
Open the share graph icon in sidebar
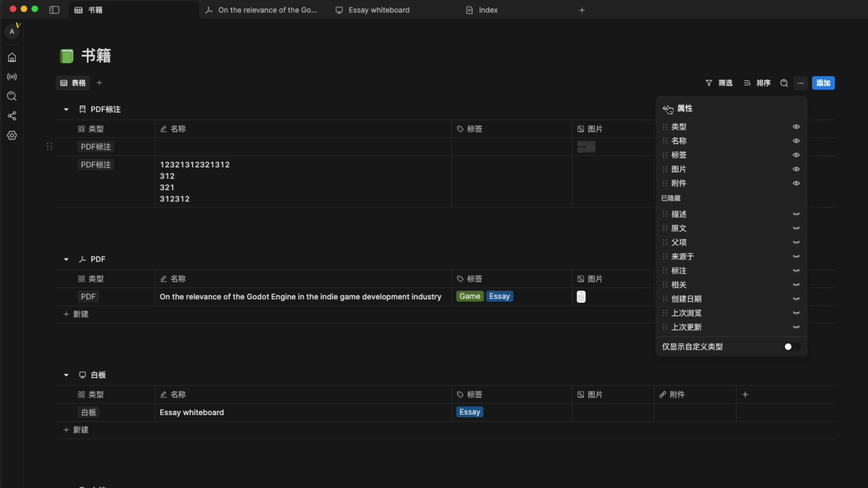(12, 116)
